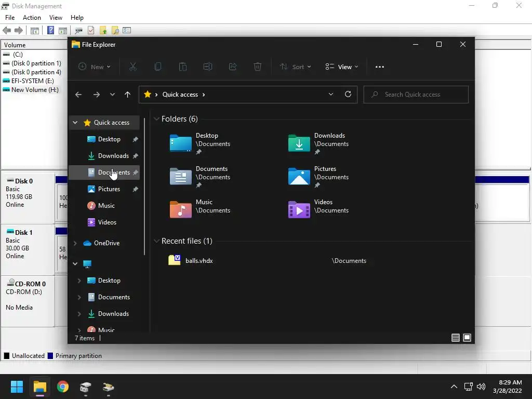Click the Cut scissors icon in File Explorer
The height and width of the screenshot is (399, 532).
pos(132,67)
